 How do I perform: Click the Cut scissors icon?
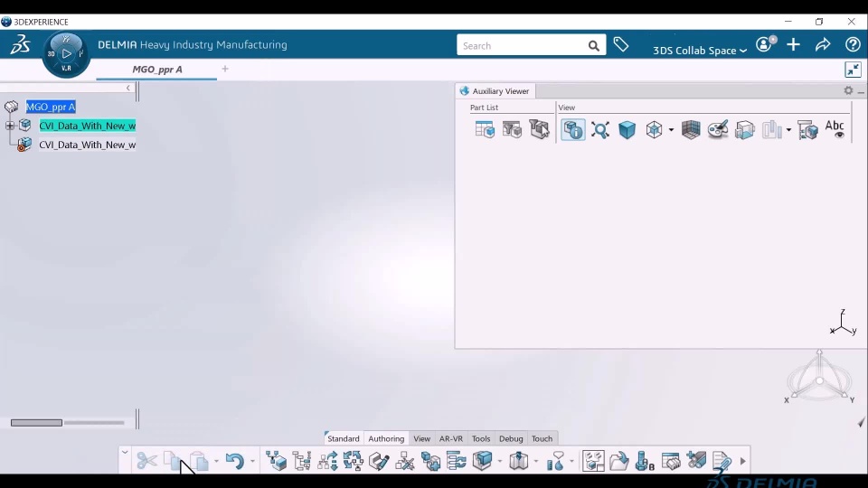pyautogui.click(x=146, y=460)
